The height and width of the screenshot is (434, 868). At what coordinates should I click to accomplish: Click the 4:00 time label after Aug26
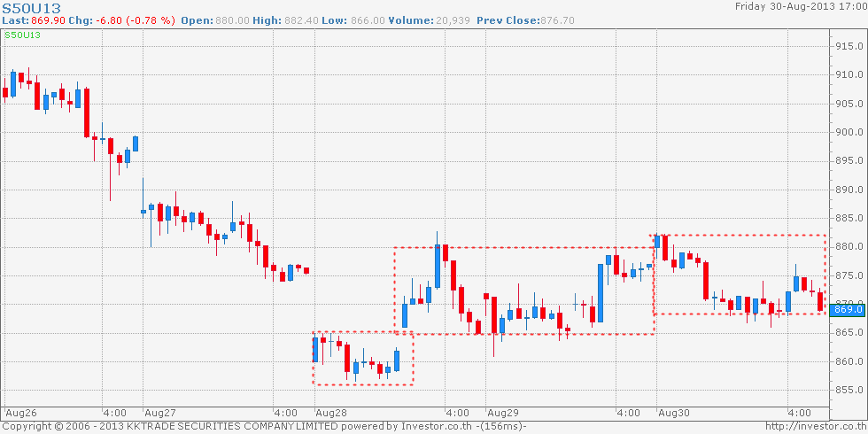coord(114,413)
